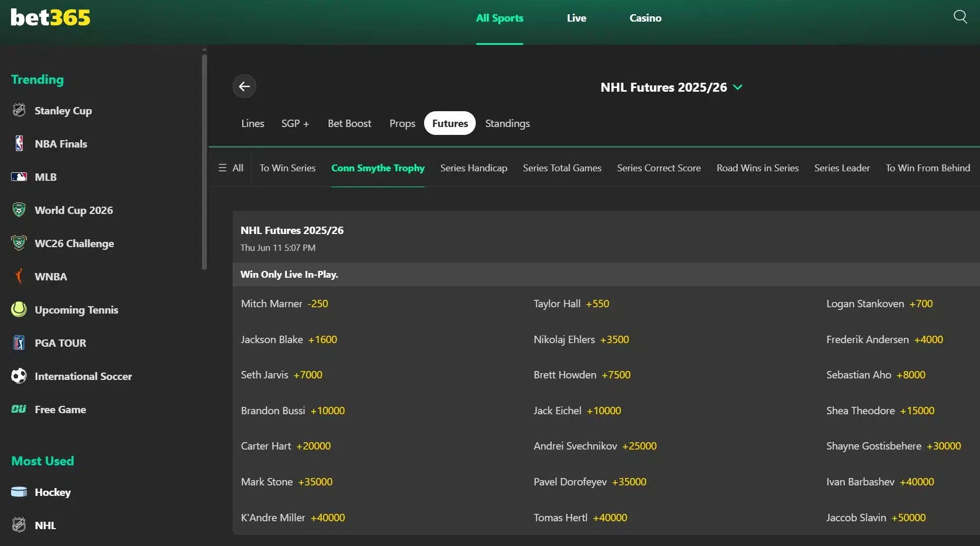Click the NHL shield icon under Most Used
The image size is (980, 546).
click(19, 525)
